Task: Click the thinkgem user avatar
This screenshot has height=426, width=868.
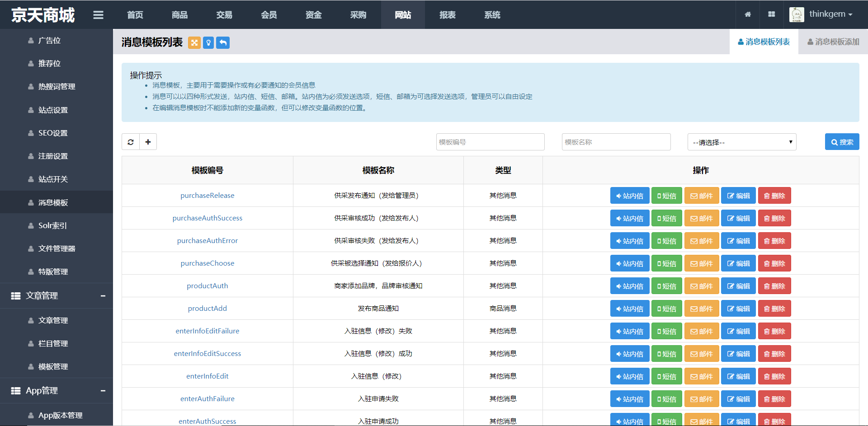Action: [x=797, y=14]
